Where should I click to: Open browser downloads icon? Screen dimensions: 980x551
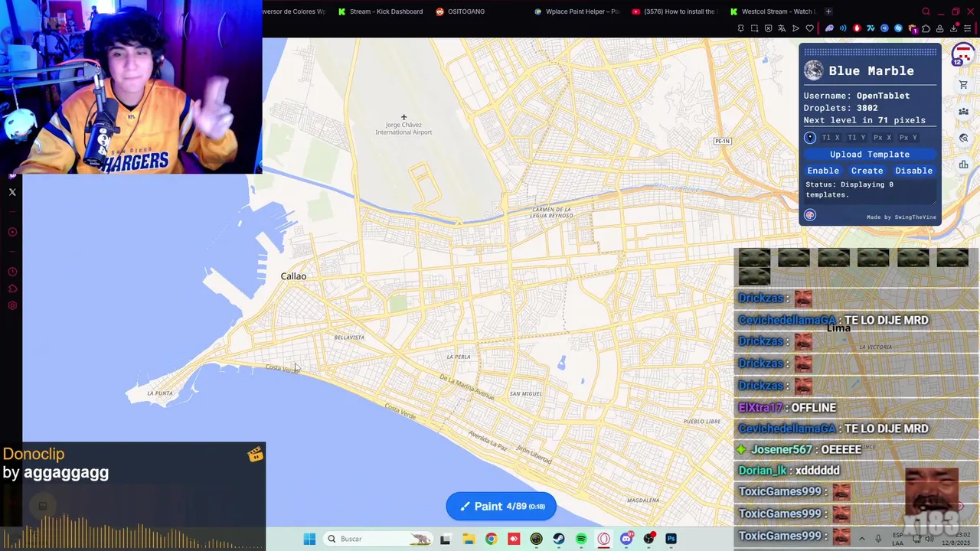pos(953,28)
